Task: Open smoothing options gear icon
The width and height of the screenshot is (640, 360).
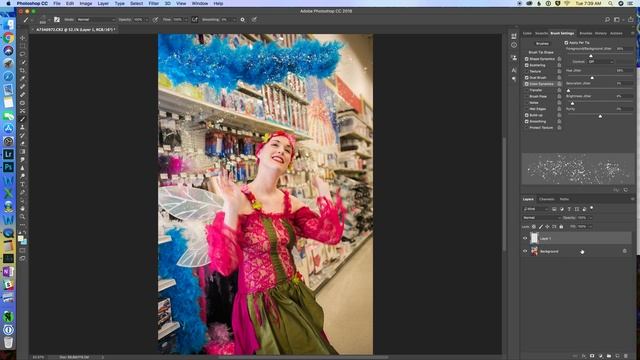Action: (242, 20)
